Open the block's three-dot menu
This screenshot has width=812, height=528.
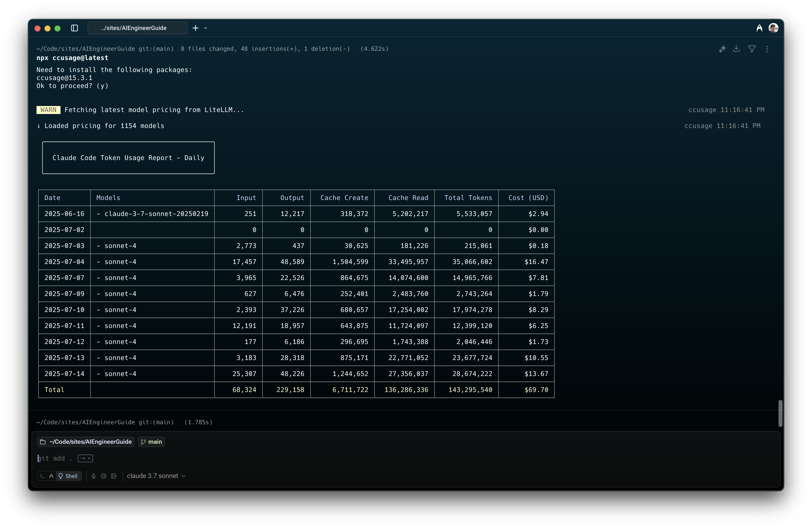[767, 49]
